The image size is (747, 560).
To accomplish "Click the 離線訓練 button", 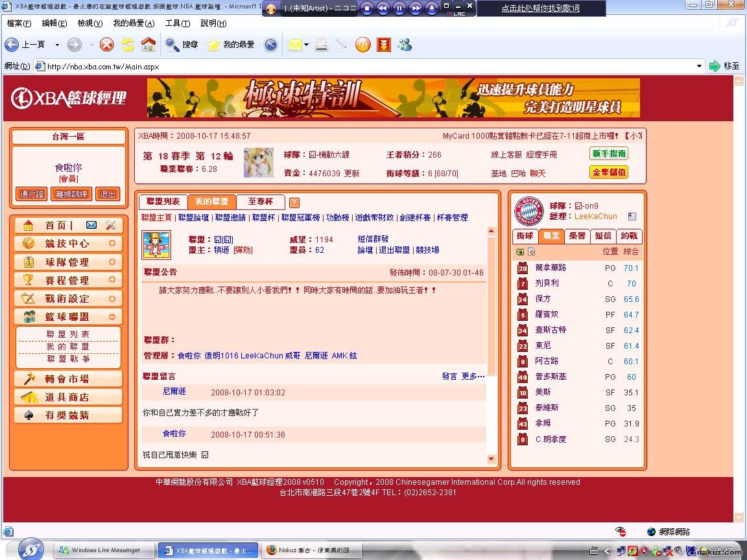I will 71,194.
